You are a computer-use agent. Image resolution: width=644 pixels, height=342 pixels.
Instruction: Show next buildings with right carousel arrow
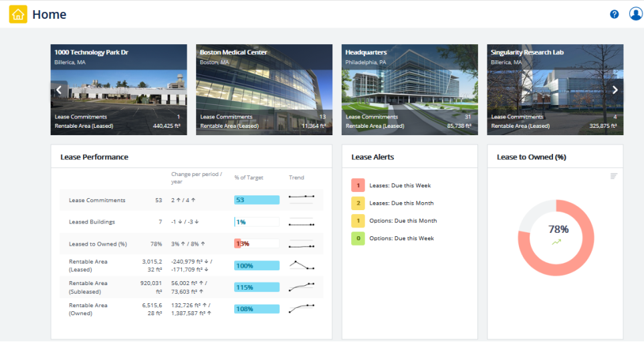click(615, 90)
